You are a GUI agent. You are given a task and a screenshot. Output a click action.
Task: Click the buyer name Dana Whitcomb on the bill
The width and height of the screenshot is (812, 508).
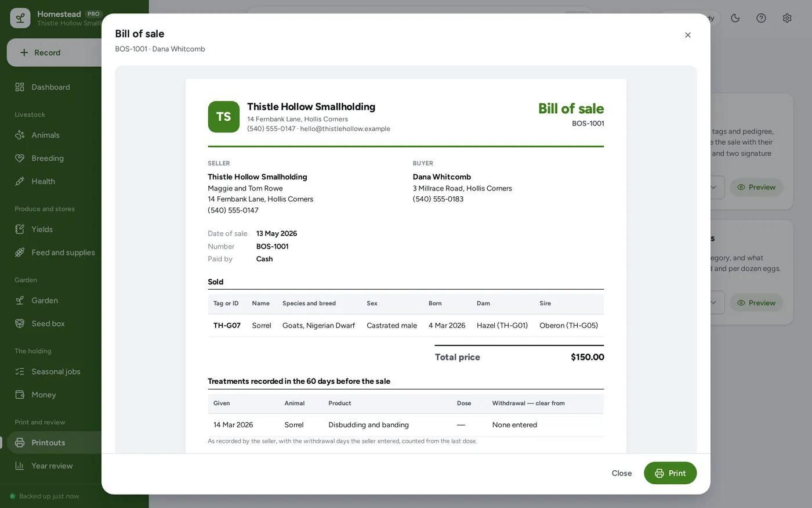[442, 177]
